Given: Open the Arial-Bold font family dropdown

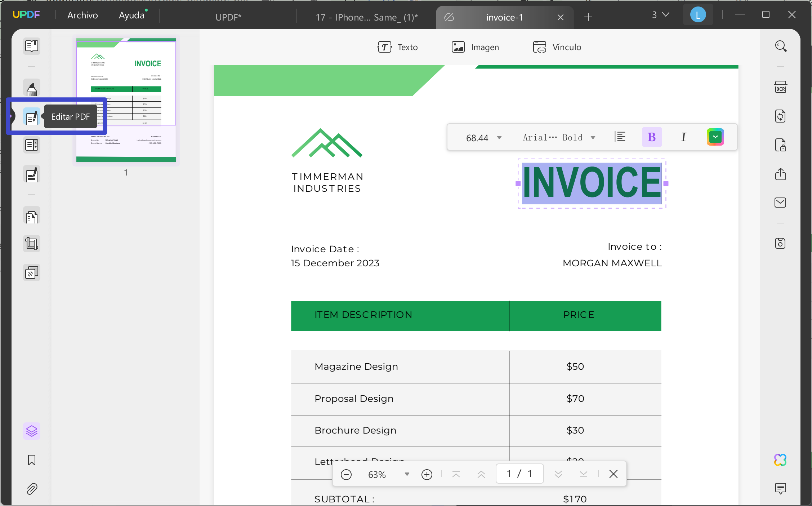Looking at the screenshot, I should click(593, 138).
